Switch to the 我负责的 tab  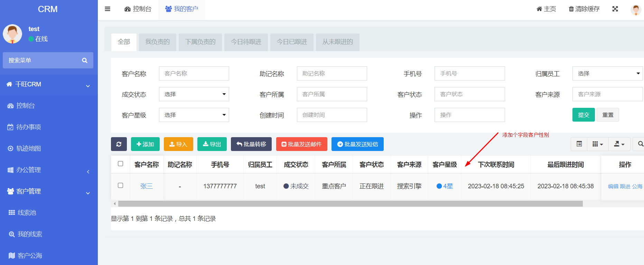(x=158, y=42)
